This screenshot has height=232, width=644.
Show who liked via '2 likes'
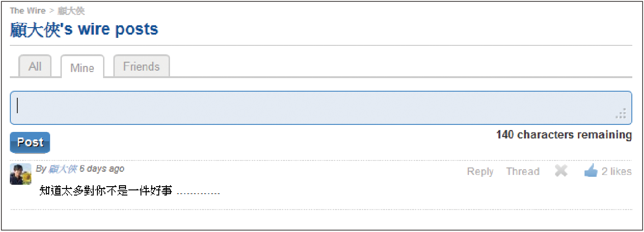(x=616, y=172)
